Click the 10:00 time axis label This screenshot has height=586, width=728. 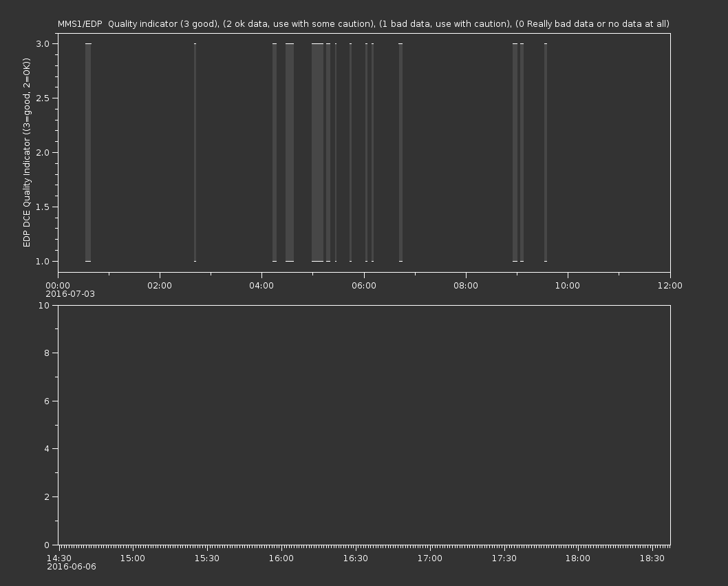point(568,285)
